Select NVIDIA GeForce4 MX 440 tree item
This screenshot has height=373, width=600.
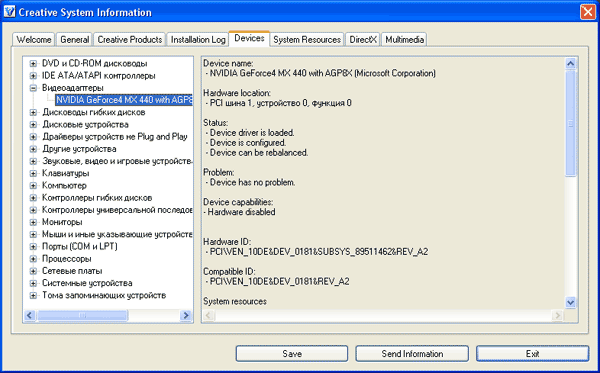click(x=124, y=100)
